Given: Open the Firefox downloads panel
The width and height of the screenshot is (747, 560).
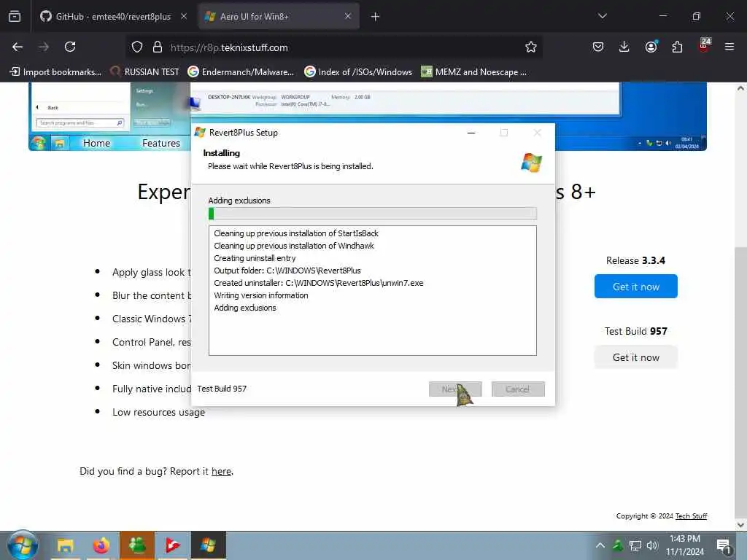Looking at the screenshot, I should pos(624,47).
